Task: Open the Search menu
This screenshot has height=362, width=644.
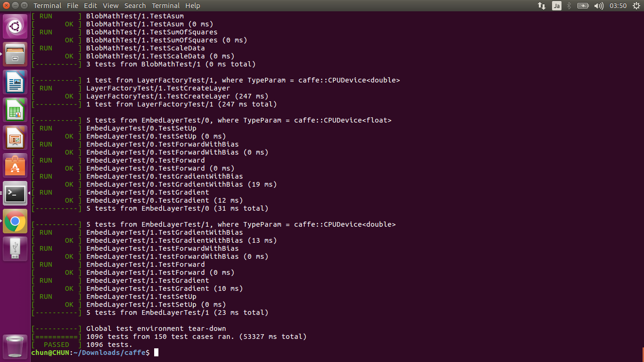Action: 135,6
